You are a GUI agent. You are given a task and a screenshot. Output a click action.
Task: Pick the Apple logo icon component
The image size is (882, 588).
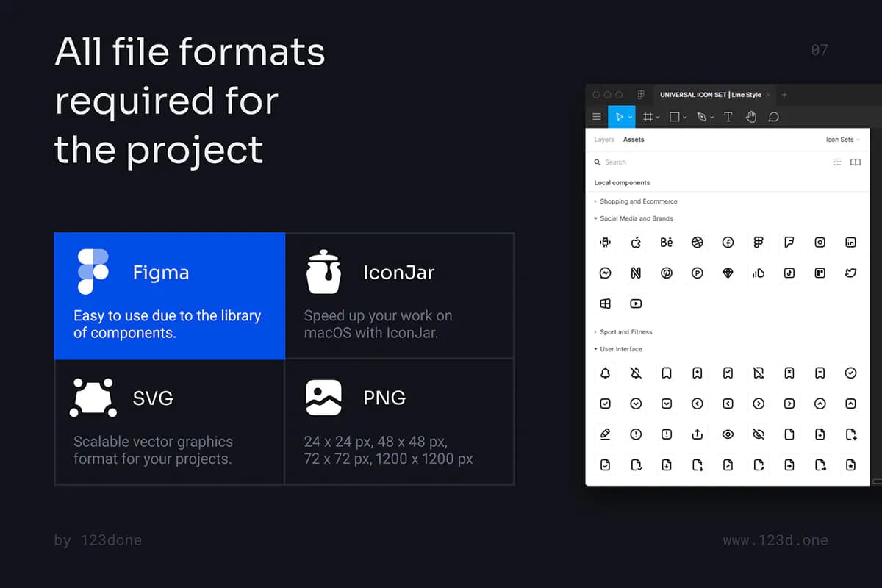[636, 243]
